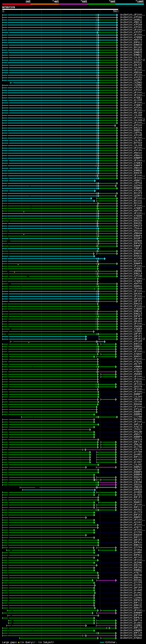This screenshot has height=644, width=146.
Task: Click the cyan ~100% identity legend segment
Action: [130, 4]
